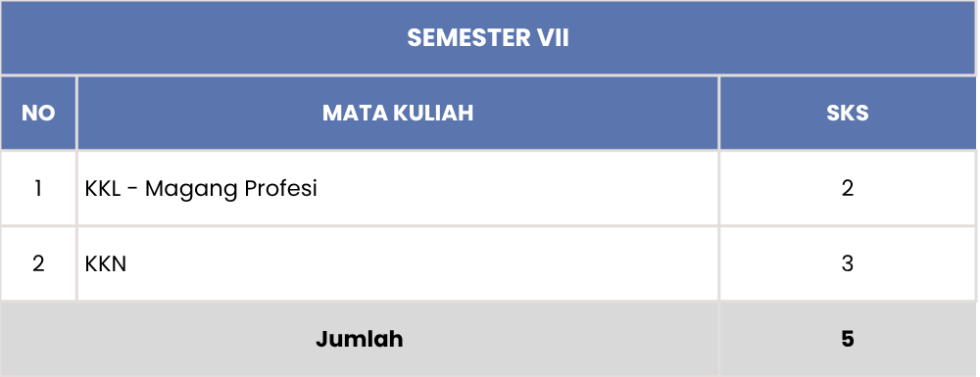The image size is (980, 377).
Task: Select the MATA KULIAH column header
Action: [x=398, y=113]
